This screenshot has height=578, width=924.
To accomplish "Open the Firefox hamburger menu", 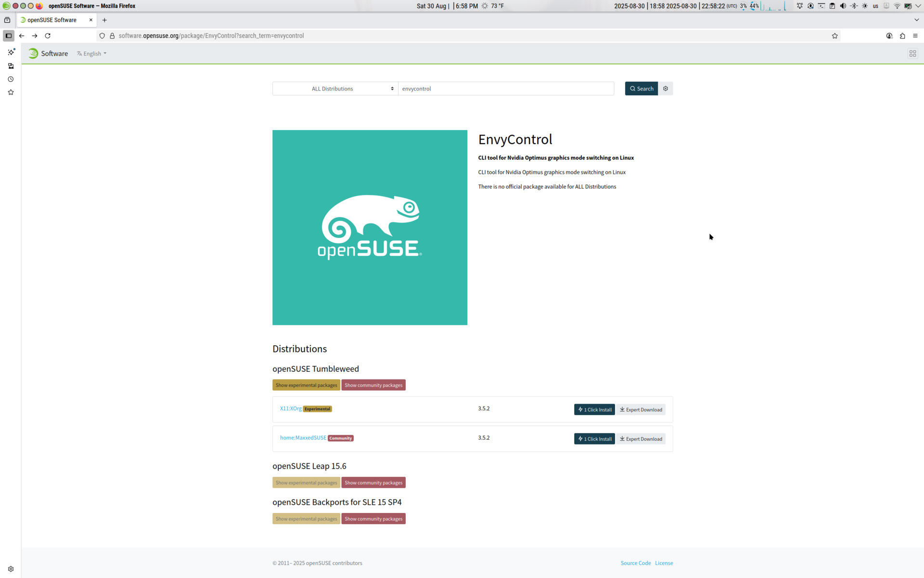I will click(x=915, y=36).
